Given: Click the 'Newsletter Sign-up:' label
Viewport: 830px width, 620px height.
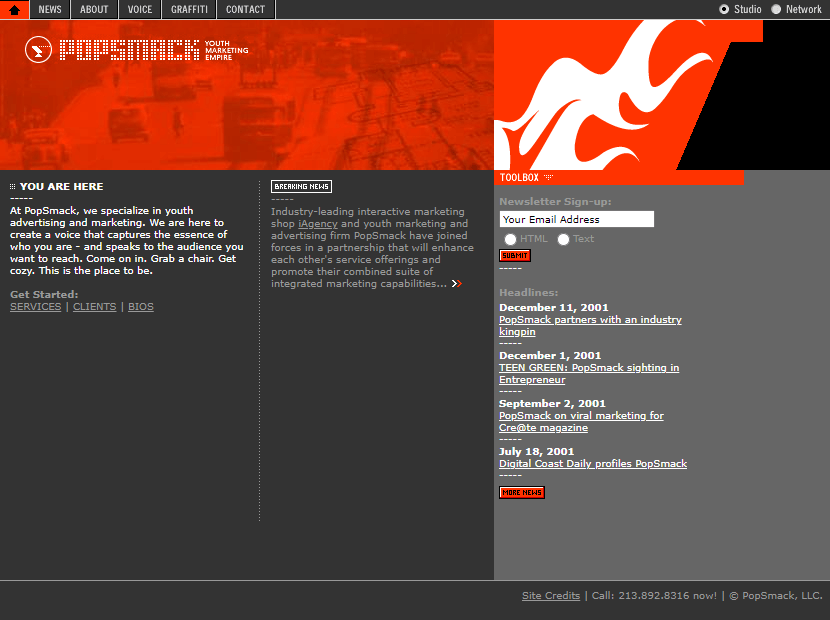Looking at the screenshot, I should tap(555, 202).
